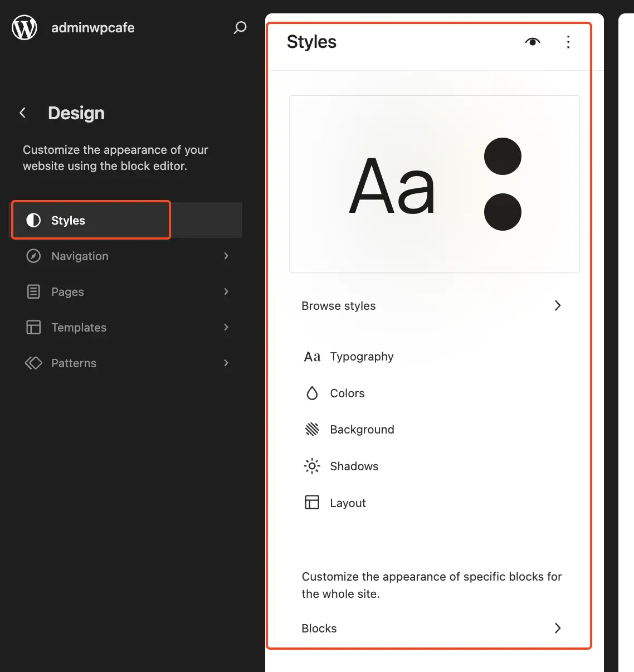
Task: Open the Templates section
Action: 79,327
